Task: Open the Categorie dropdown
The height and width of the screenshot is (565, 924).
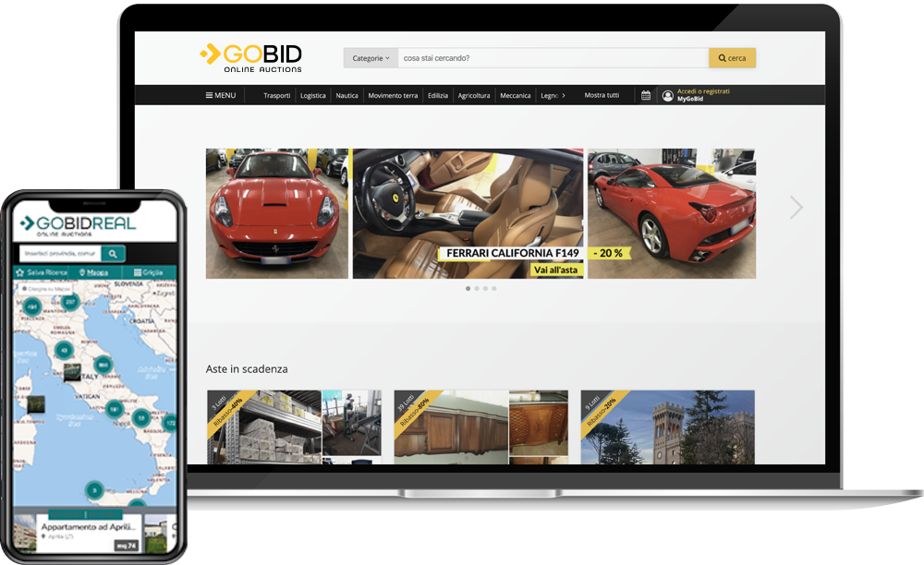Action: (x=371, y=58)
